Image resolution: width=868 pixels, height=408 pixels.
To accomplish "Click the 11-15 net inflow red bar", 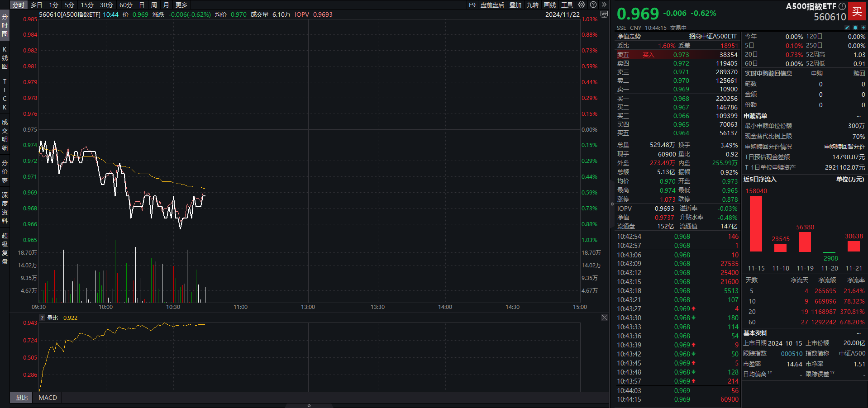I will click(x=756, y=223).
